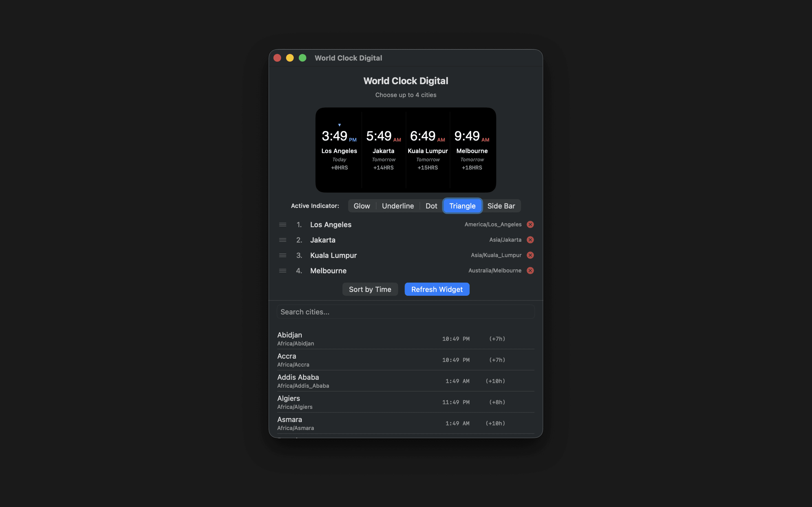
Task: Enable the Side Bar indicator style
Action: click(x=501, y=206)
